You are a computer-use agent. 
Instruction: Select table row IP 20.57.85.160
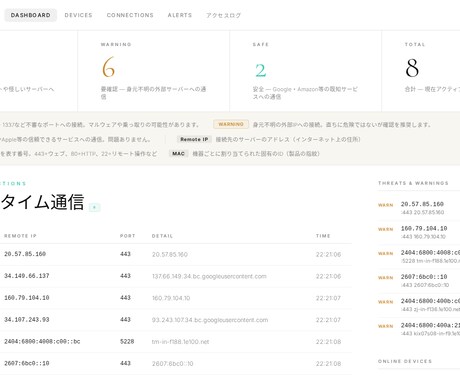click(176, 254)
